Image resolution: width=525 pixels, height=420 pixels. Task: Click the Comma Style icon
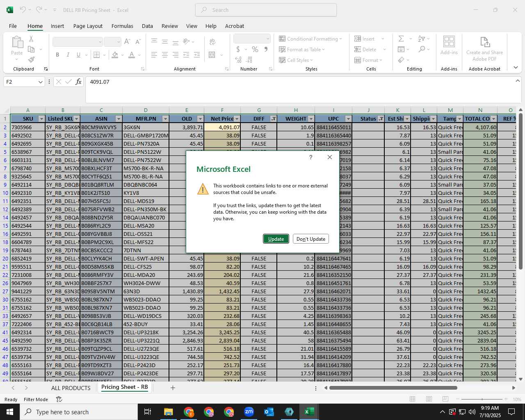tap(266, 49)
